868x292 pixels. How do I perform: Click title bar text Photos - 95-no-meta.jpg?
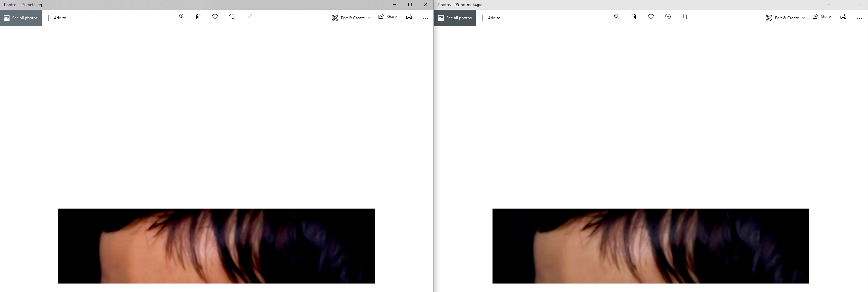(460, 5)
